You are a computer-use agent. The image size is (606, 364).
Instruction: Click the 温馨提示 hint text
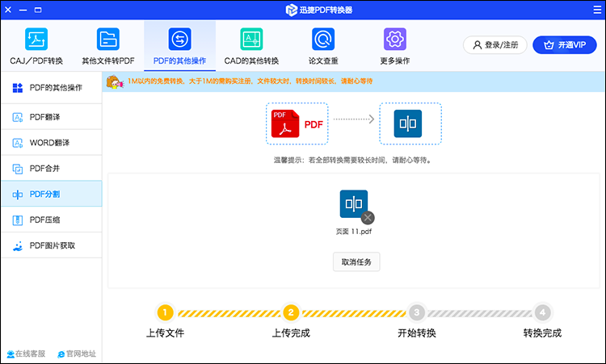point(353,160)
